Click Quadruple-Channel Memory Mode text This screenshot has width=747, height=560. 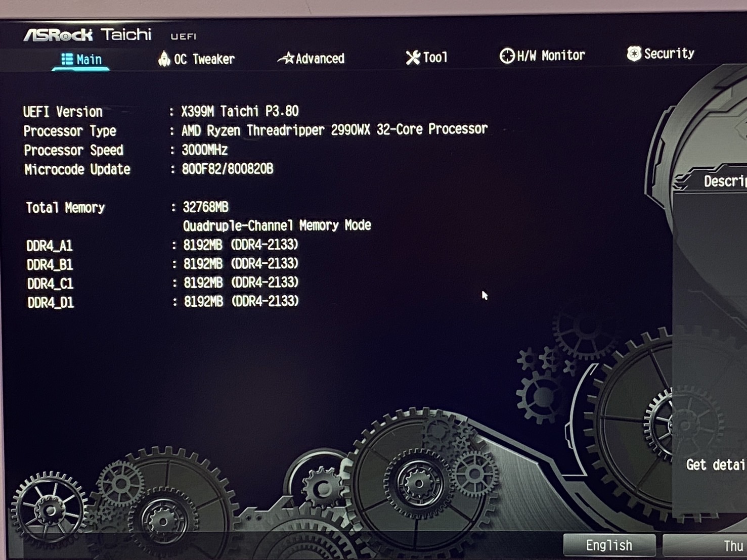(277, 225)
